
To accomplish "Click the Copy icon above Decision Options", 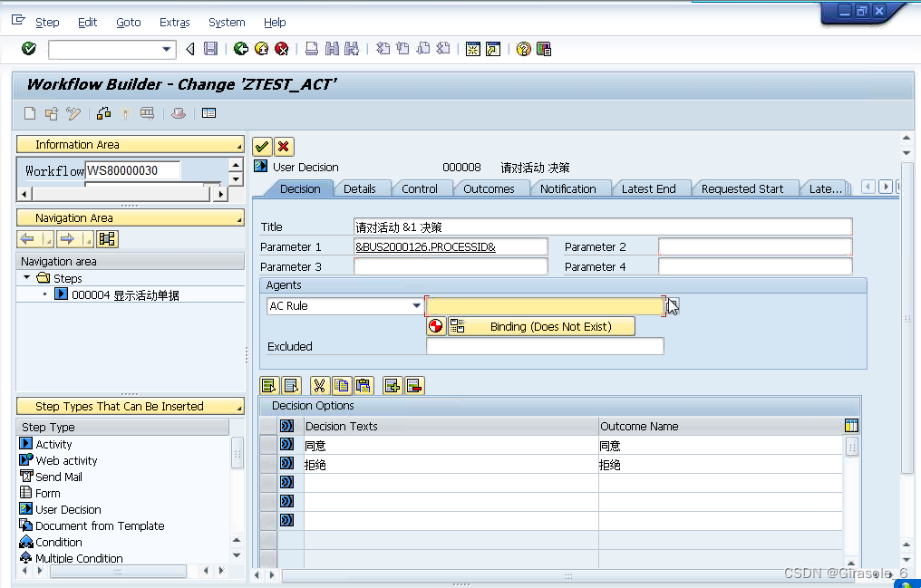I will 341,386.
